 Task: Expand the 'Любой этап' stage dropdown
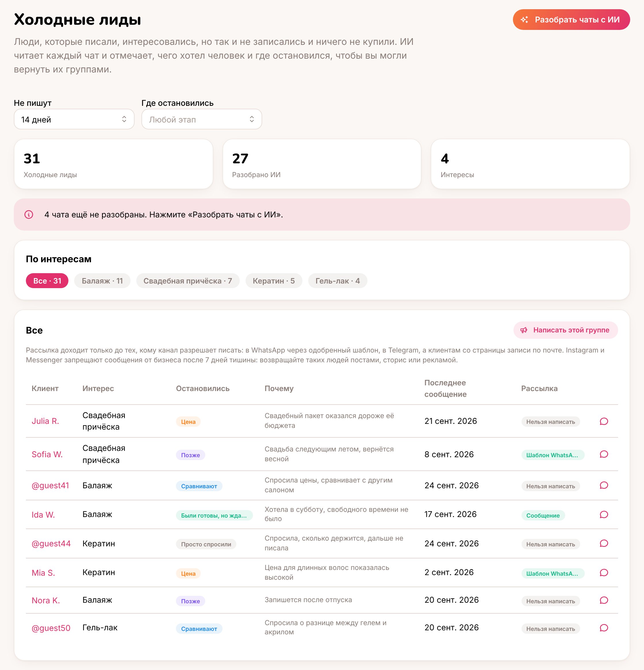point(202,119)
